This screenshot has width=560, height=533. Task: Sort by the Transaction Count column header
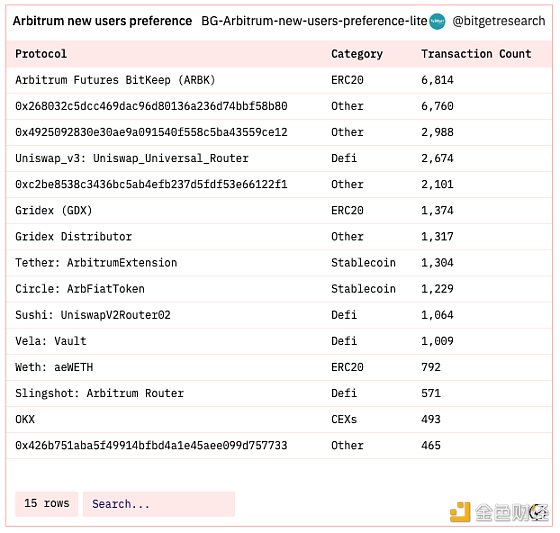(x=476, y=54)
